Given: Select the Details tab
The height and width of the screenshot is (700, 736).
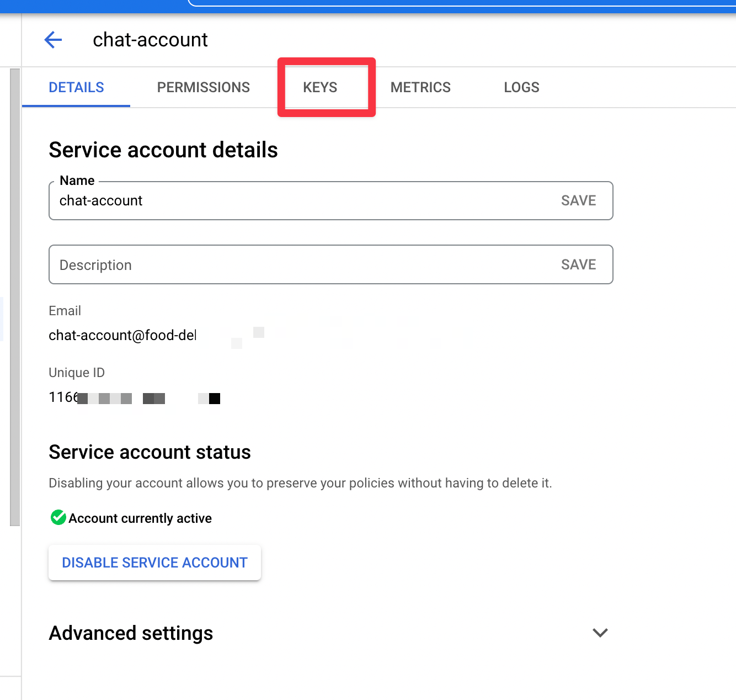Looking at the screenshot, I should (x=76, y=87).
